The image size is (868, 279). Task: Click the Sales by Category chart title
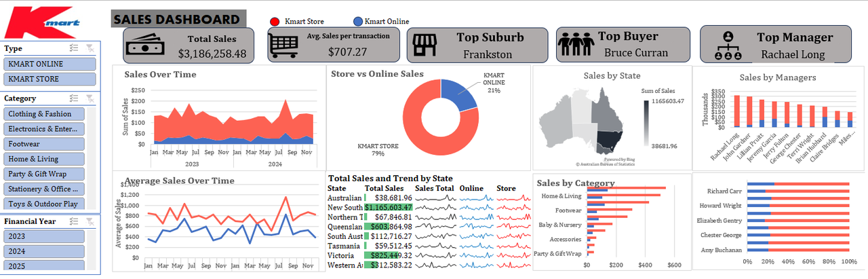click(x=576, y=183)
